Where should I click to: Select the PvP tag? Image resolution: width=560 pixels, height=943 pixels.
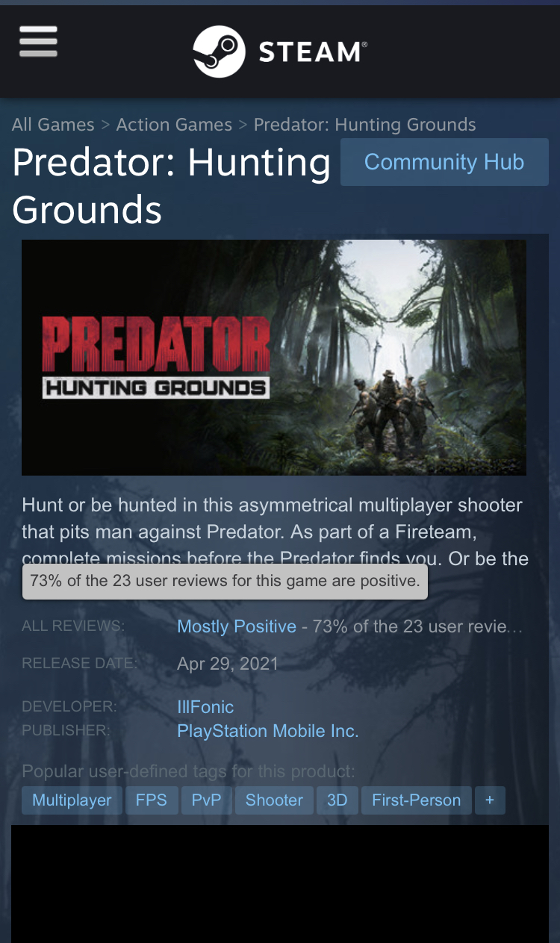coord(206,800)
